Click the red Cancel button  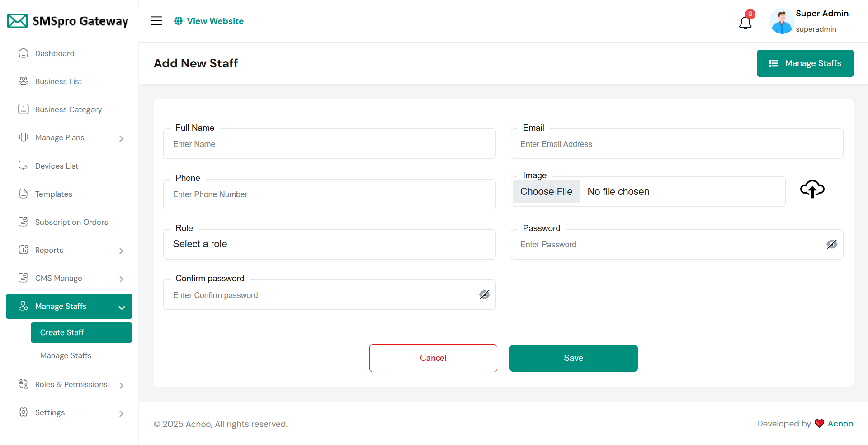coord(433,358)
